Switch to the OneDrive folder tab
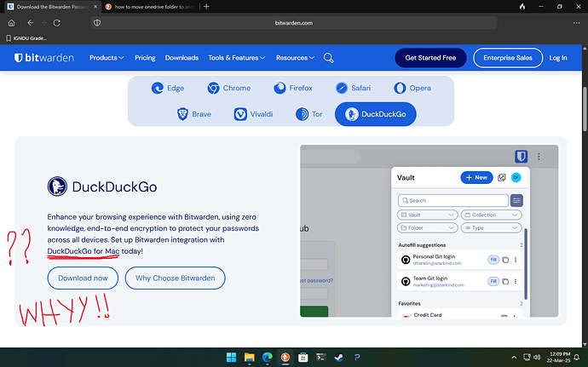588x367 pixels. tap(150, 6)
